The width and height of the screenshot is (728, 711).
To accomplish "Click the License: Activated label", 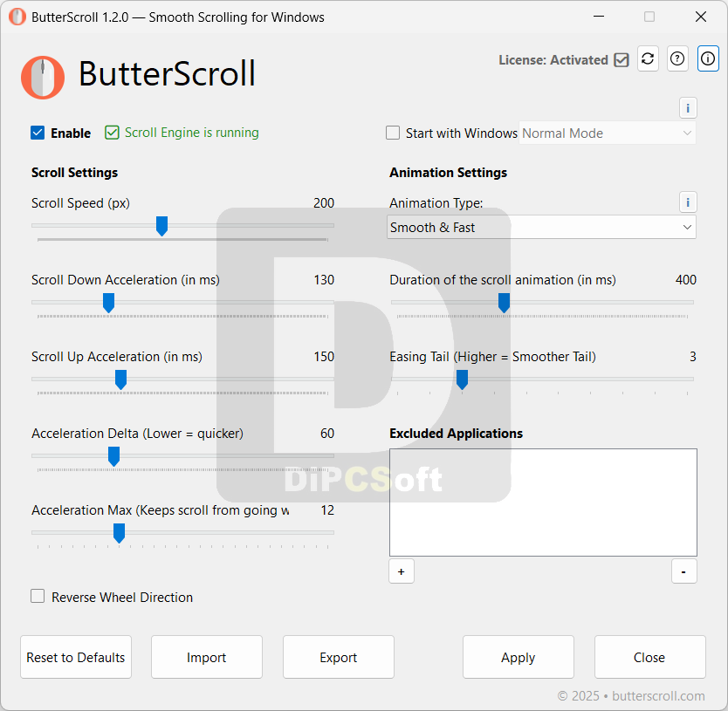I will [553, 60].
